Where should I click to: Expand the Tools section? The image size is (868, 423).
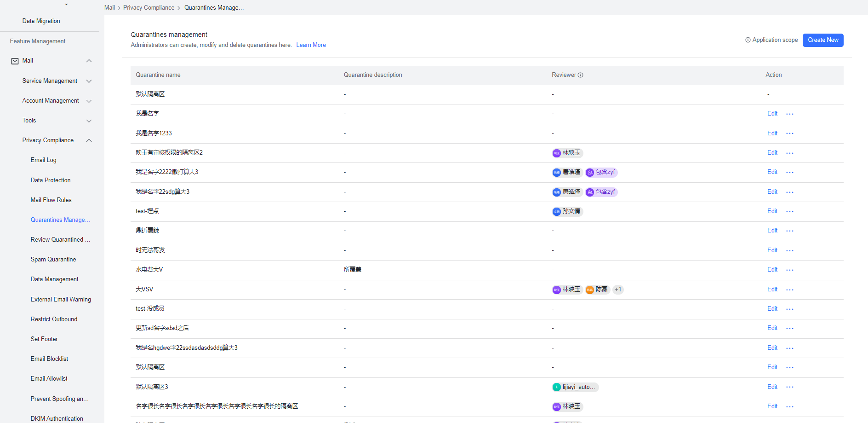[x=89, y=121]
